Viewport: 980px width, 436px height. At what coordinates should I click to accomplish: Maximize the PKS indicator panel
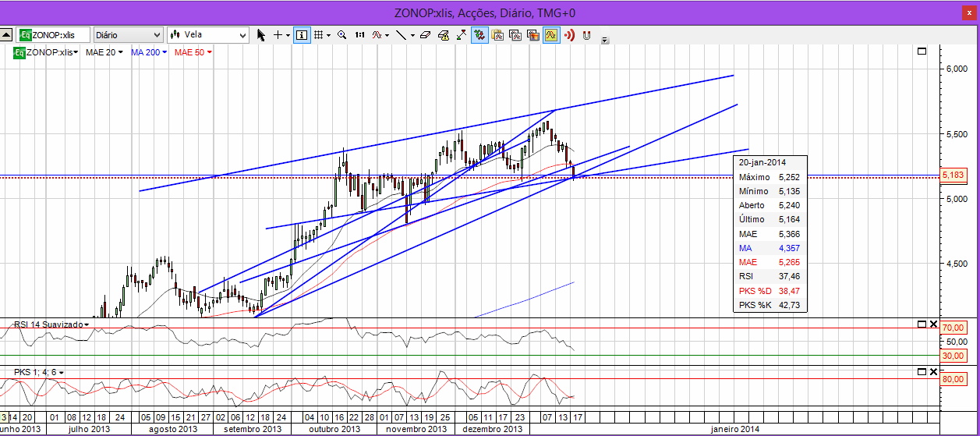point(922,372)
